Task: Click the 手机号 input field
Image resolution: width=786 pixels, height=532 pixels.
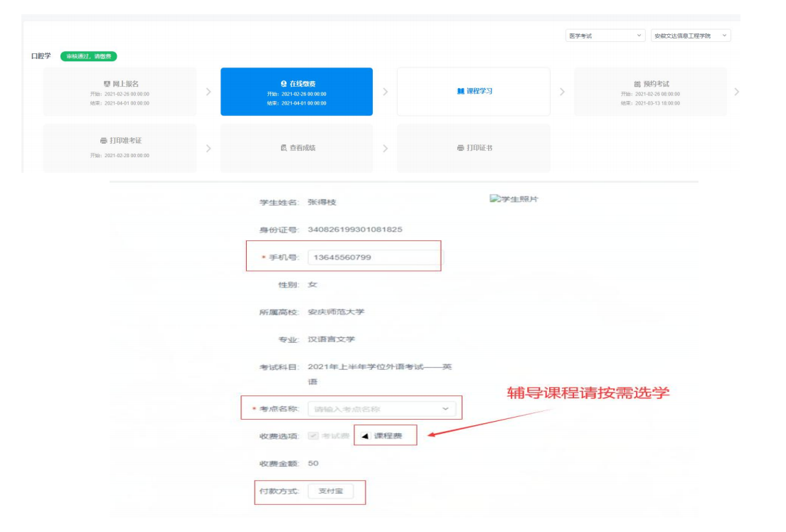Action: tap(373, 257)
